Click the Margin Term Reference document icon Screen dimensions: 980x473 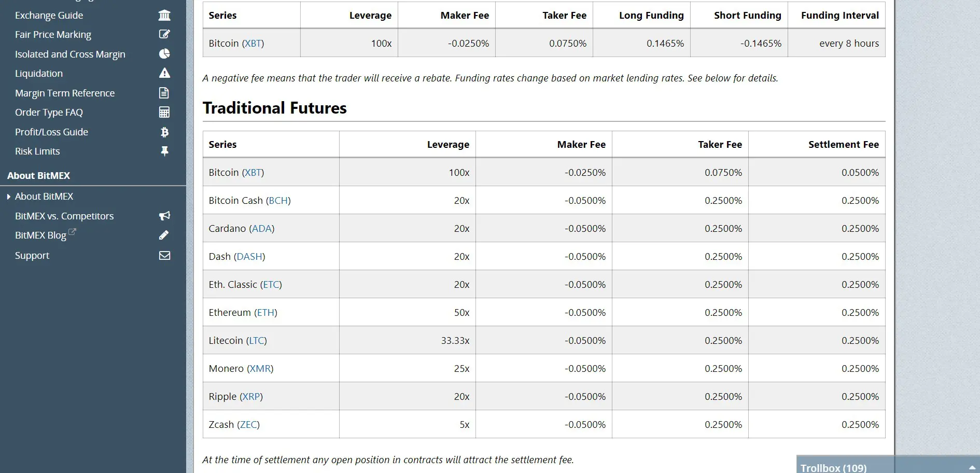click(x=164, y=93)
